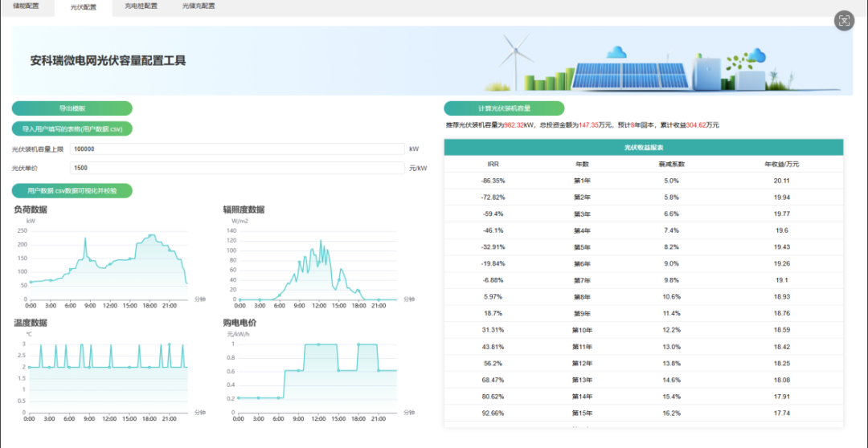The image size is (868, 448).
Task: Click the red 982.32 recommended capacity value
Action: [x=514, y=125]
